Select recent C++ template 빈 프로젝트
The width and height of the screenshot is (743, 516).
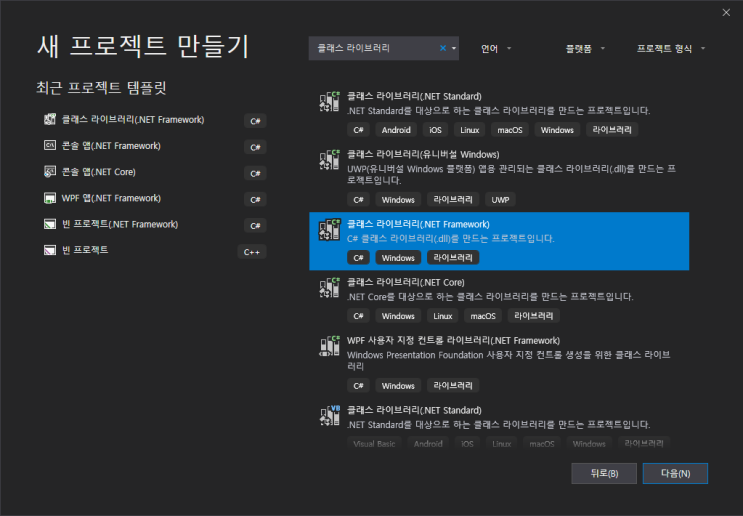[85, 250]
